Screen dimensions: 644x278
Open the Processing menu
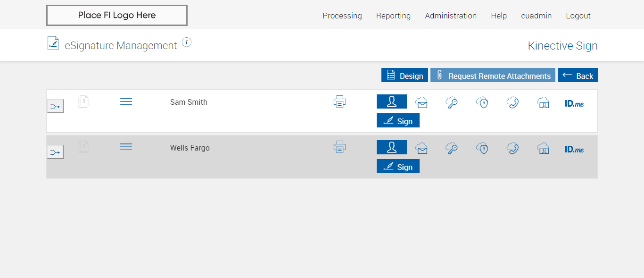[342, 16]
